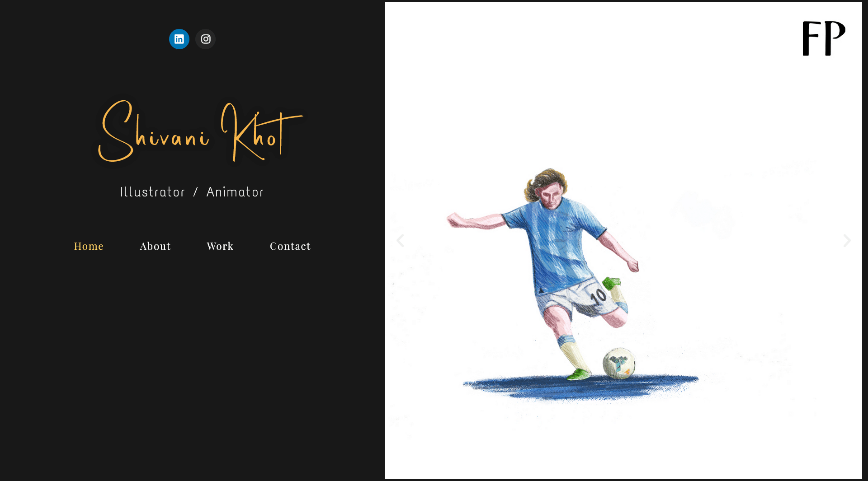Go to the previous slide arrow

pos(400,241)
